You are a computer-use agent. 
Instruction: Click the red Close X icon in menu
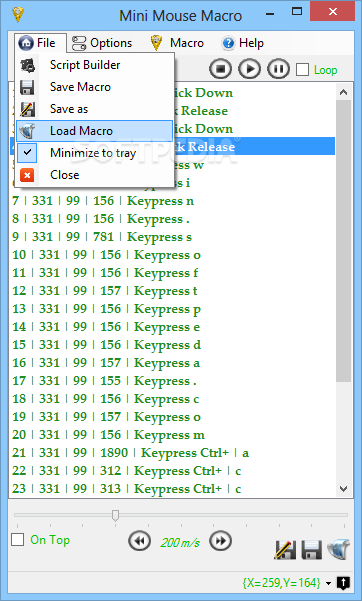(x=27, y=175)
